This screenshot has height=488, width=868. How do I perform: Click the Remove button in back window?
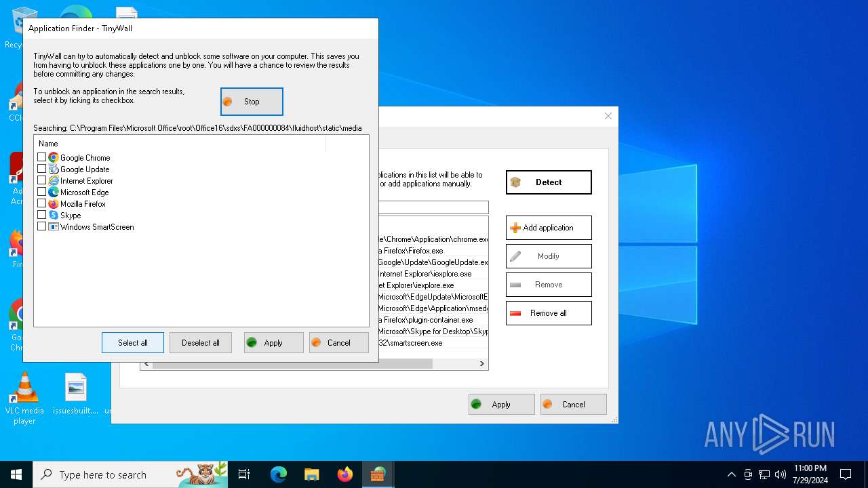pos(549,285)
